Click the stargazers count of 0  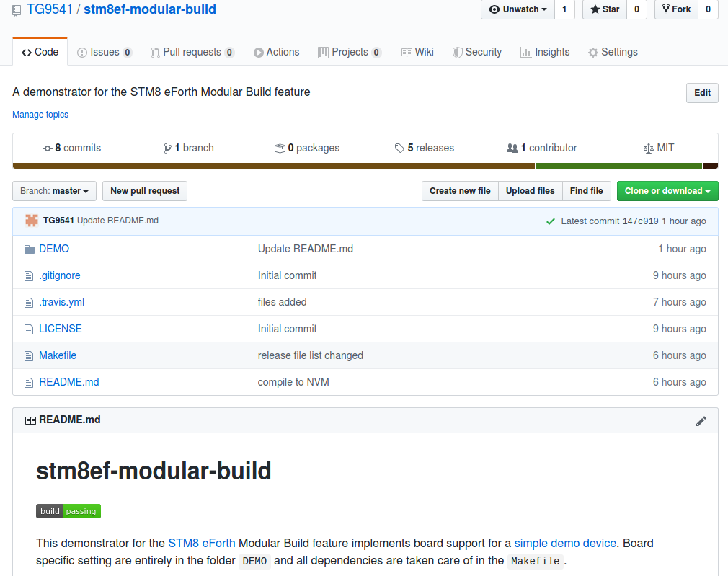tap(636, 9)
